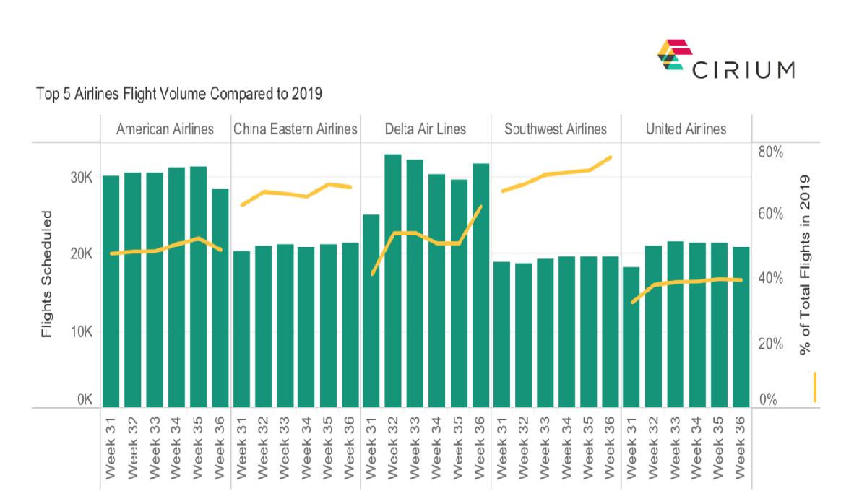The height and width of the screenshot is (504, 867).
Task: Click the Southwest Airlines column header
Action: 556,129
